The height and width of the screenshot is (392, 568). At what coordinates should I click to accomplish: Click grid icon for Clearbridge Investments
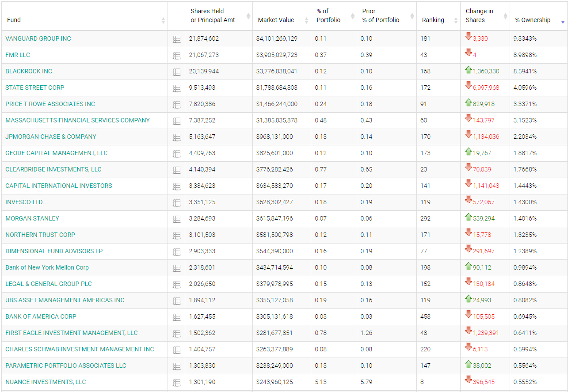(177, 170)
